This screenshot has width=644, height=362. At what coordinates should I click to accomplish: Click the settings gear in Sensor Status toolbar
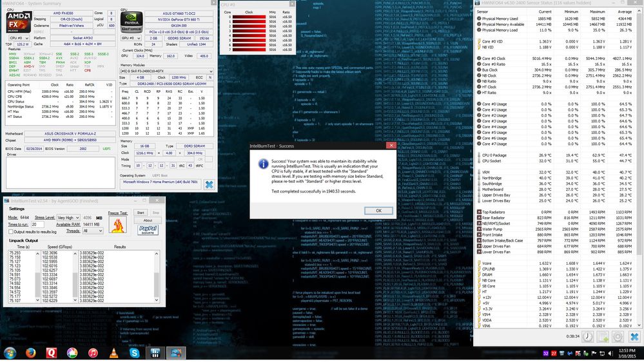pyautogui.click(x=618, y=337)
